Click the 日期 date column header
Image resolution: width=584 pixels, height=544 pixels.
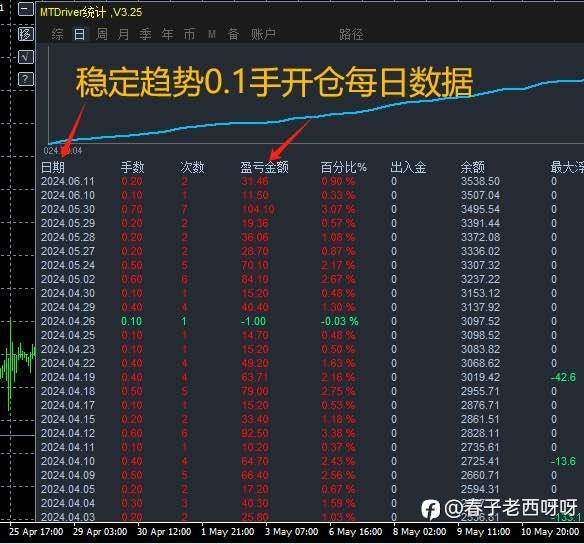pyautogui.click(x=53, y=168)
